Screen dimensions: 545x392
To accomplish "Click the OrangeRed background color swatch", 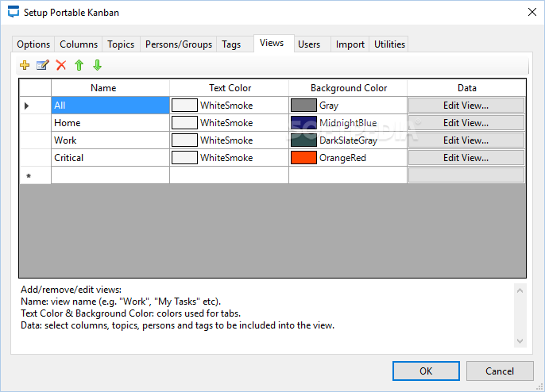I will coord(303,158).
